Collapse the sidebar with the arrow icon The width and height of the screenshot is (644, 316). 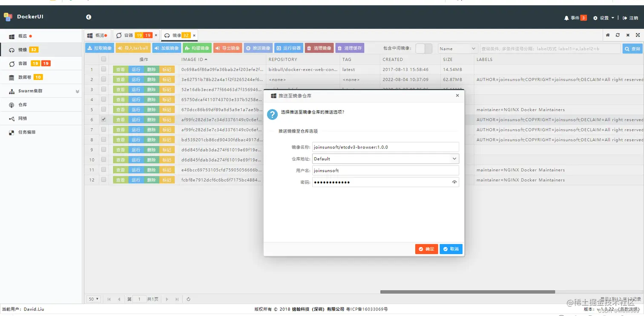tap(89, 17)
